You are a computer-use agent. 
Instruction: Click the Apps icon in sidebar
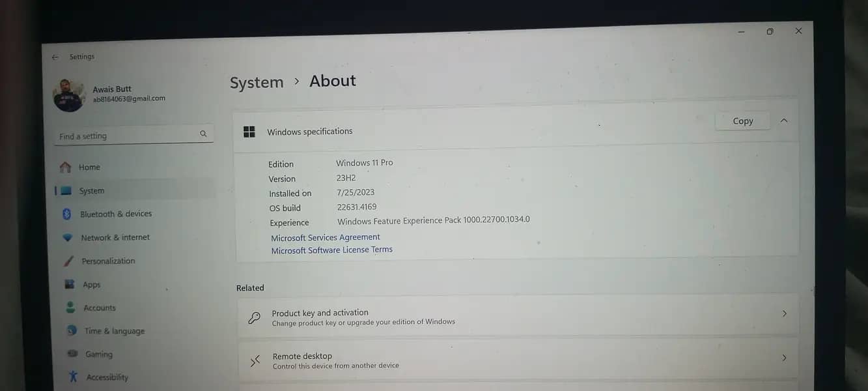pos(70,285)
